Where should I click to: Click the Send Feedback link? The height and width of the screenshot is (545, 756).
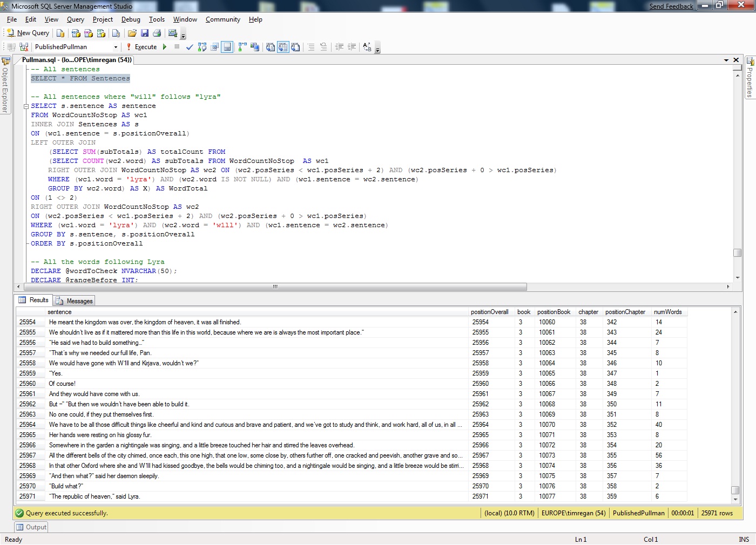(x=671, y=6)
